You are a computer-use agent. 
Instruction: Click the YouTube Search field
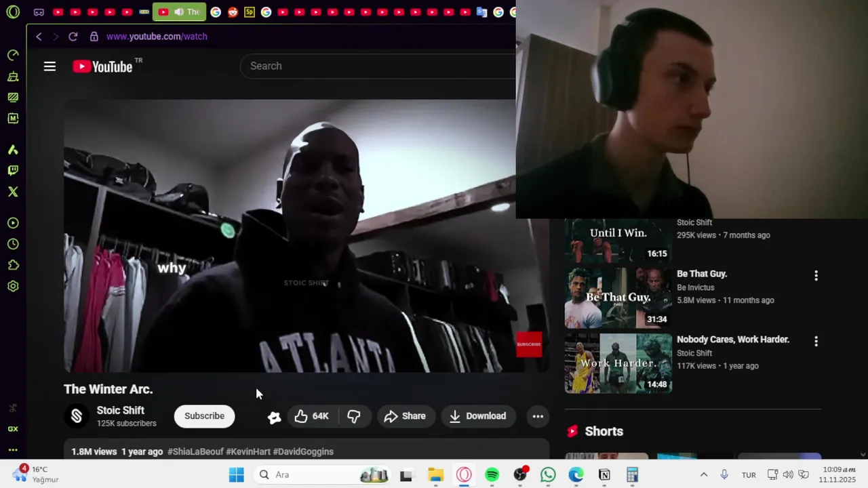click(x=378, y=66)
